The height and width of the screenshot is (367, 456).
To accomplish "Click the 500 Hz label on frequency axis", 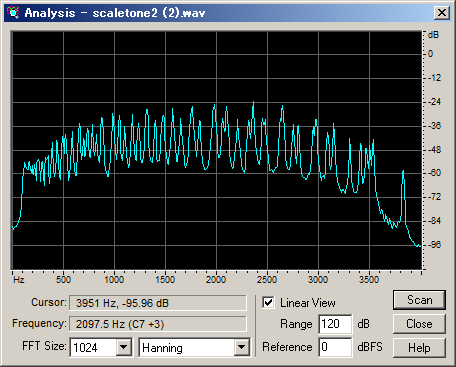I will (63, 279).
